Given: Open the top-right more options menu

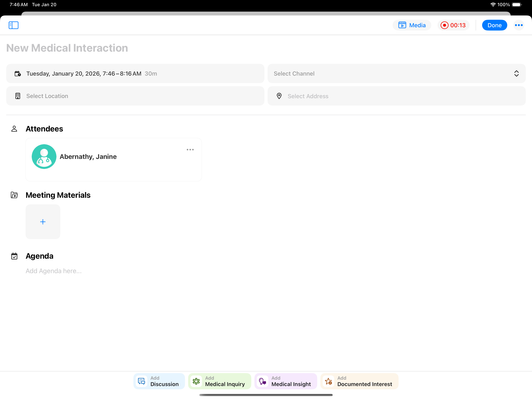Looking at the screenshot, I should (x=518, y=25).
